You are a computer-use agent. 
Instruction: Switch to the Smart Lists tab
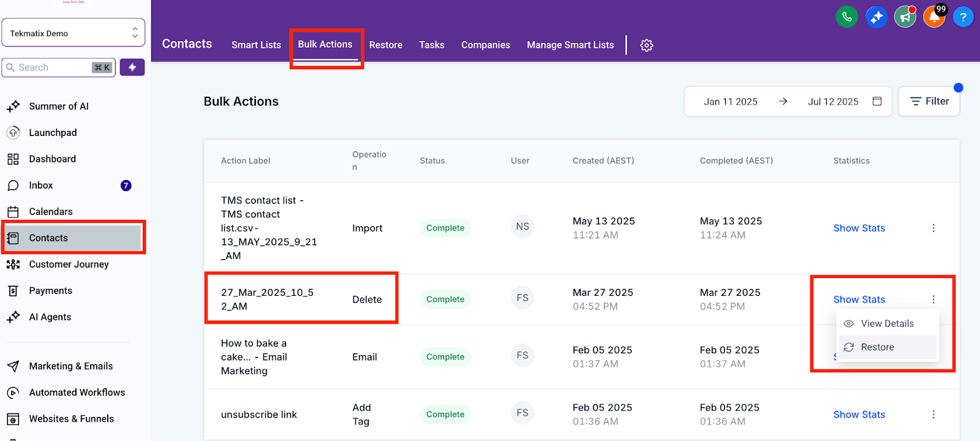[x=256, y=45]
